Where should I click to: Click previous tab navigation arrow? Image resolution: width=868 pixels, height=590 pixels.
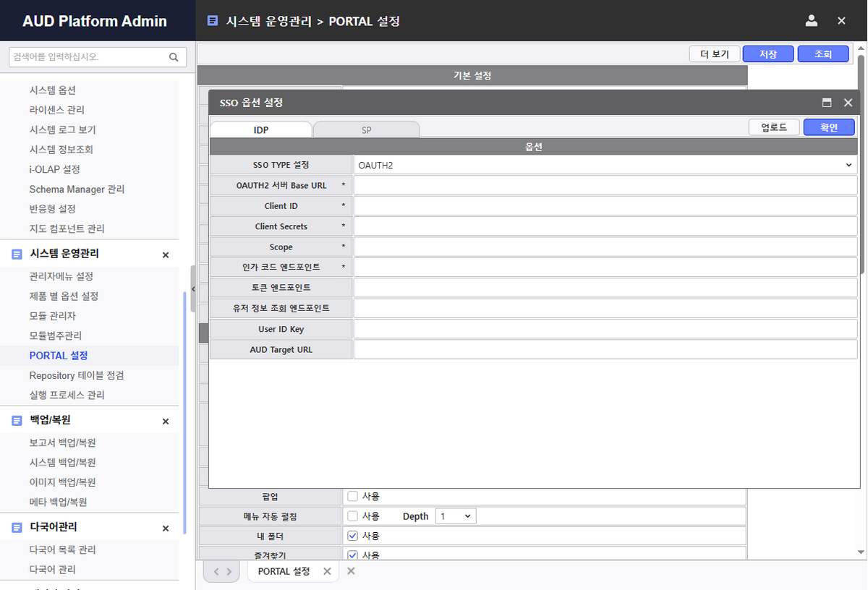(216, 571)
